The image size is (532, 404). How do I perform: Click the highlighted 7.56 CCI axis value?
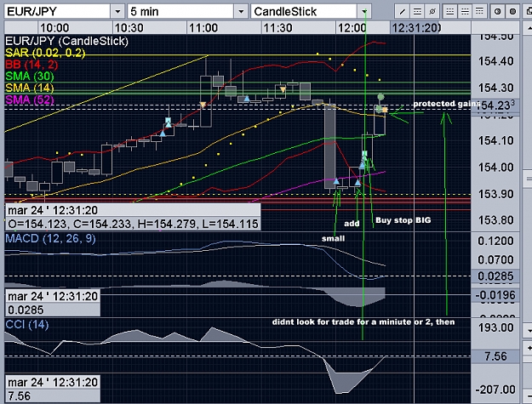[495, 356]
